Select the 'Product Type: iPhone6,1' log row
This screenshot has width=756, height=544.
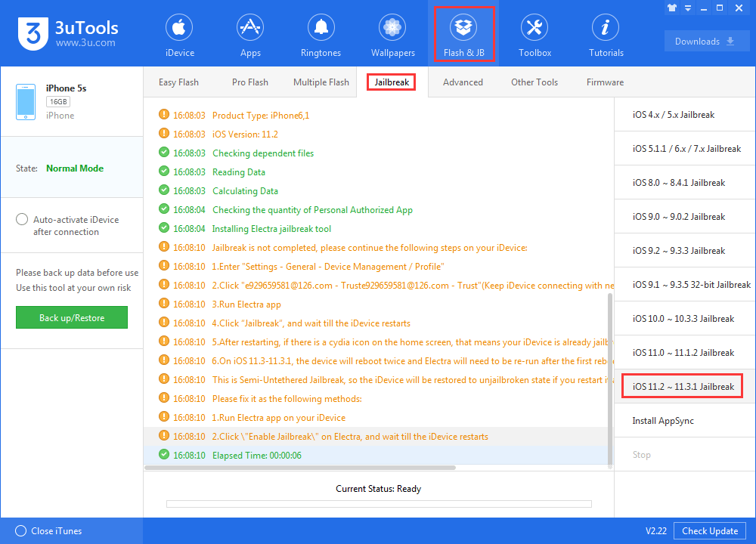[x=379, y=115]
